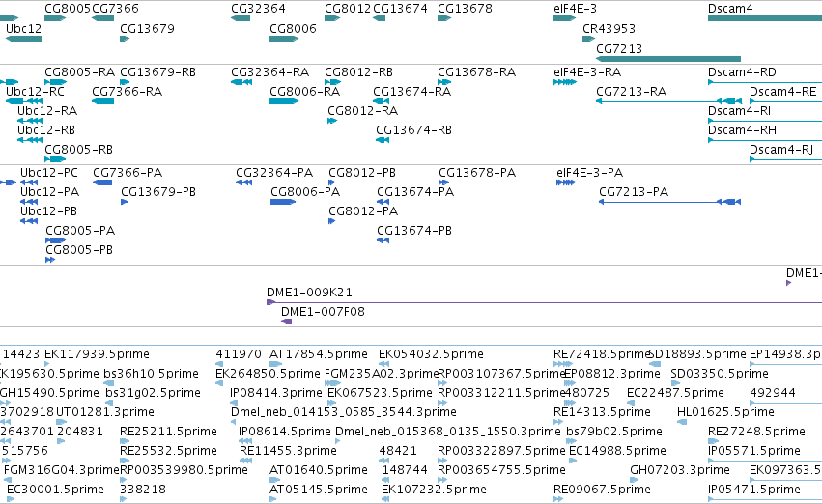Image resolution: width=822 pixels, height=504 pixels.
Task: Open the CG8006 gene feature label
Action: pos(293,28)
